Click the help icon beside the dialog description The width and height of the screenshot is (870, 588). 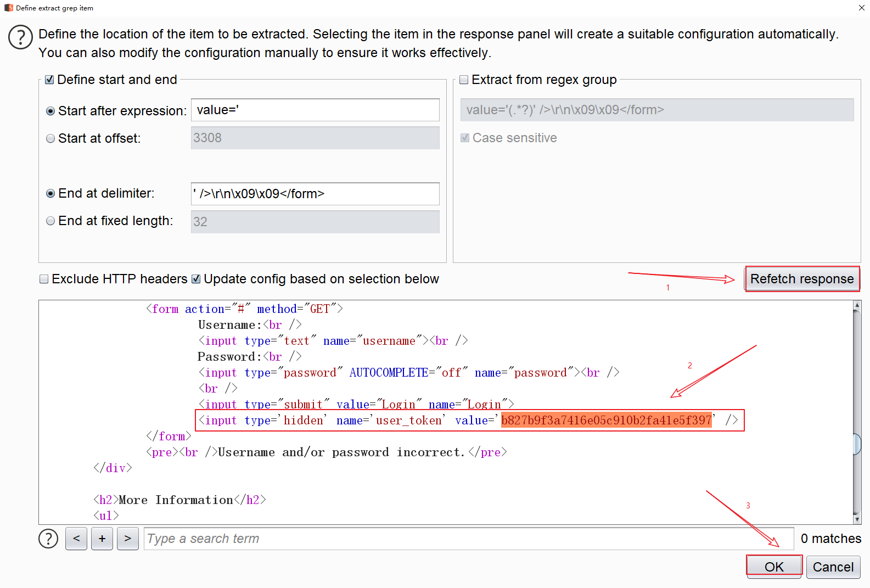point(20,37)
